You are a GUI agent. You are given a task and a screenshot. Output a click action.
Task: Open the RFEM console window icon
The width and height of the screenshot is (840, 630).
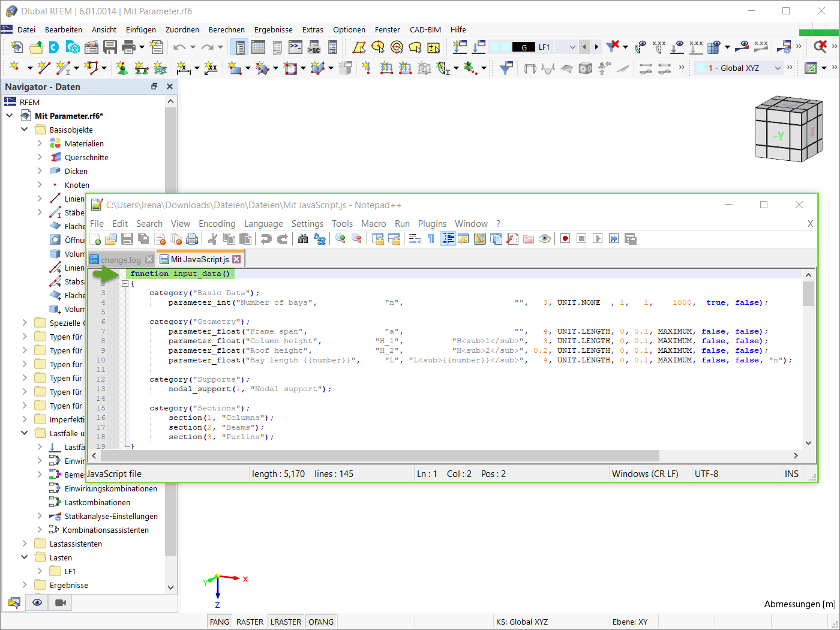(295, 47)
